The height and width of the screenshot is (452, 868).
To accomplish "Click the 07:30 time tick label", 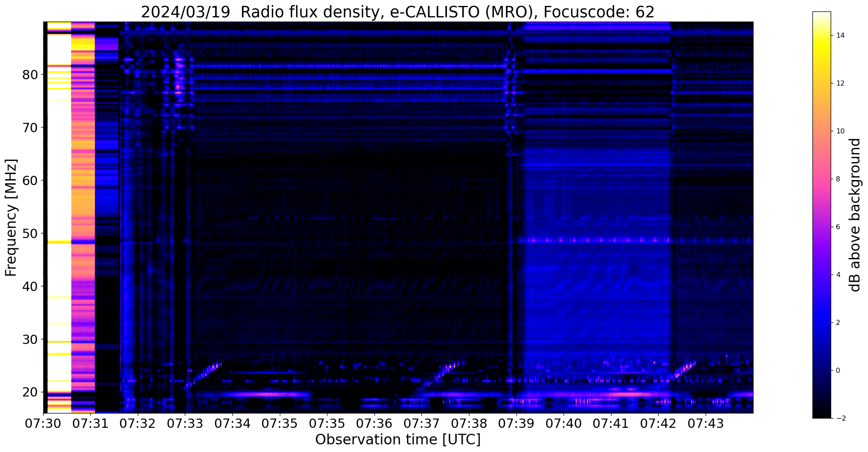I will point(43,424).
